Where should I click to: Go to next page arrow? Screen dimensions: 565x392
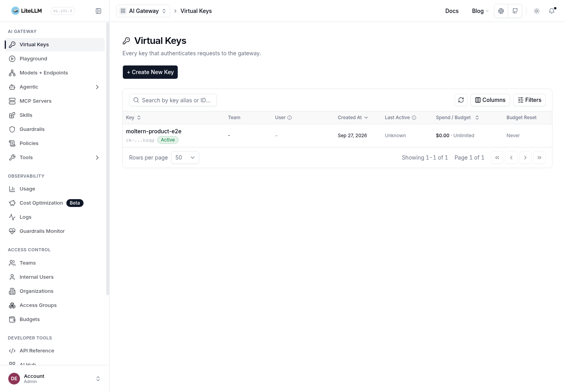click(525, 158)
